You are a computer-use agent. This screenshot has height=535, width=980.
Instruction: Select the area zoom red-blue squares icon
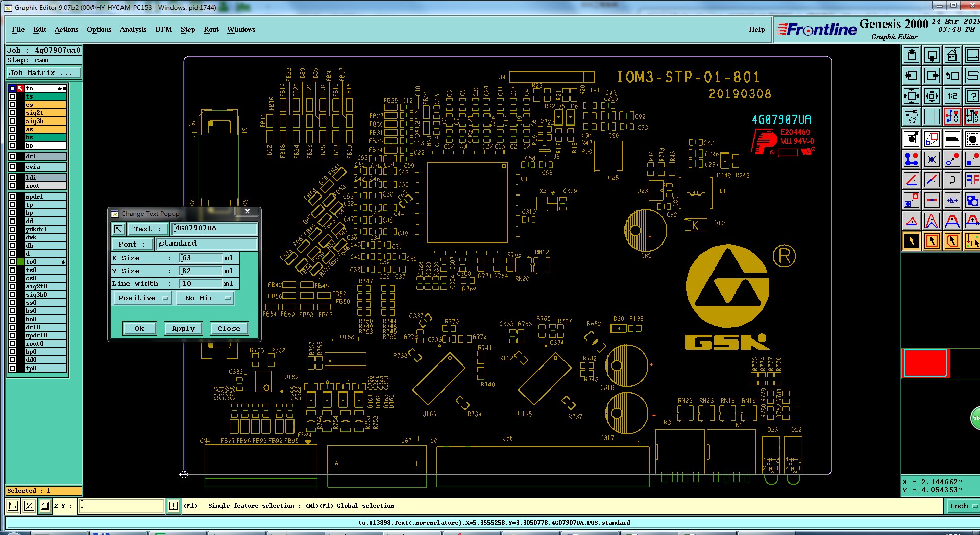(x=932, y=139)
